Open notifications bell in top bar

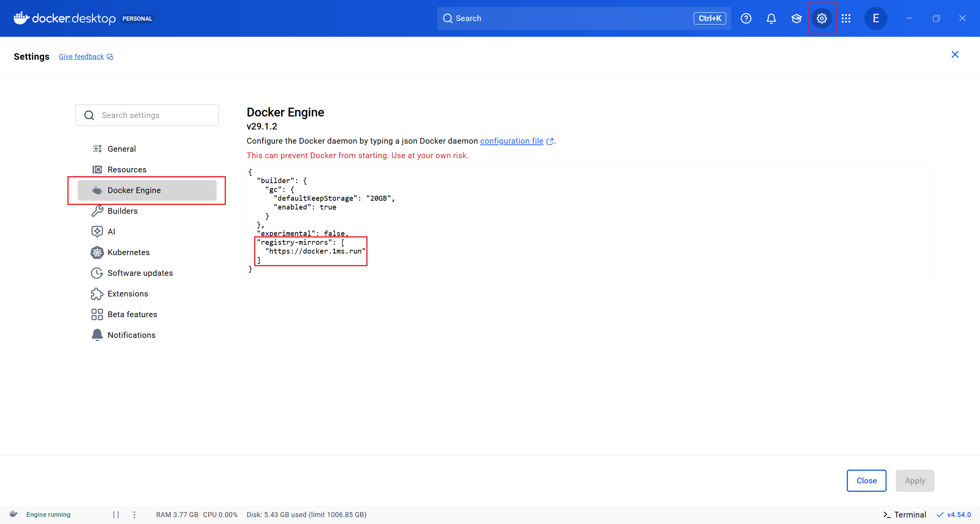771,18
